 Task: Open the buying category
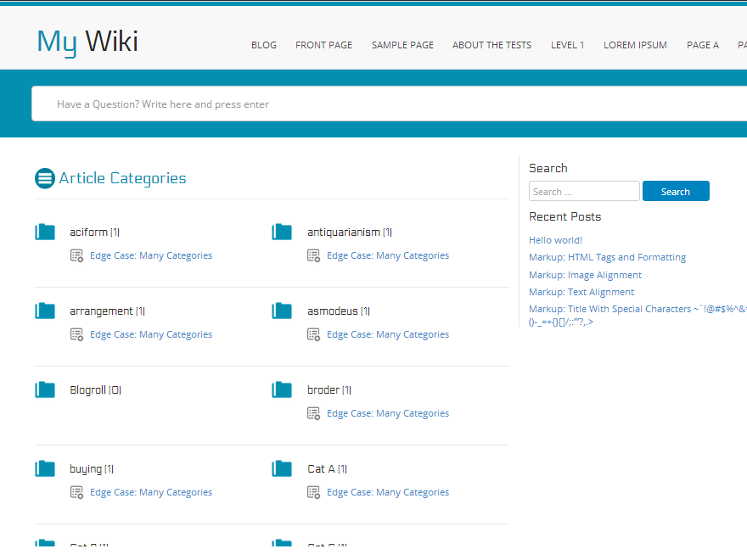(x=92, y=469)
